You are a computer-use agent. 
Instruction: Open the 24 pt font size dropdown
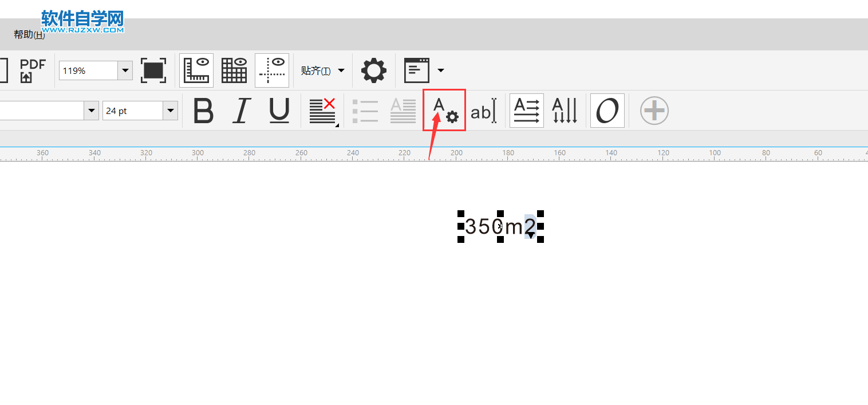[x=170, y=110]
